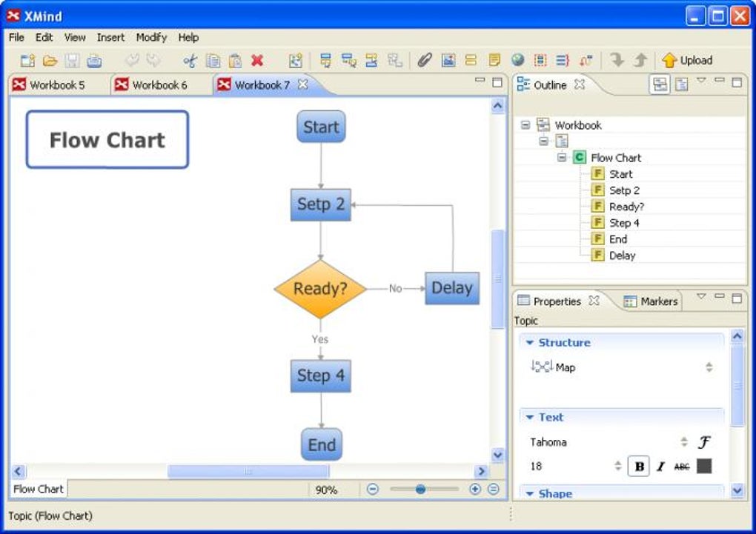Screen dimensions: 756x534
Task: Click the Copy icon in toolbar
Action: point(213,60)
